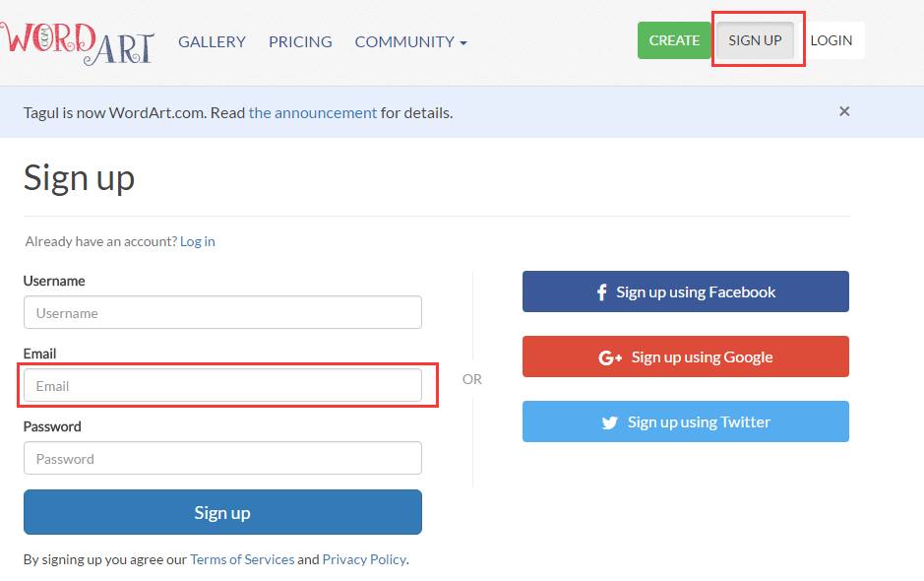The height and width of the screenshot is (581, 924).
Task: Click into the Password field
Action: click(x=222, y=459)
